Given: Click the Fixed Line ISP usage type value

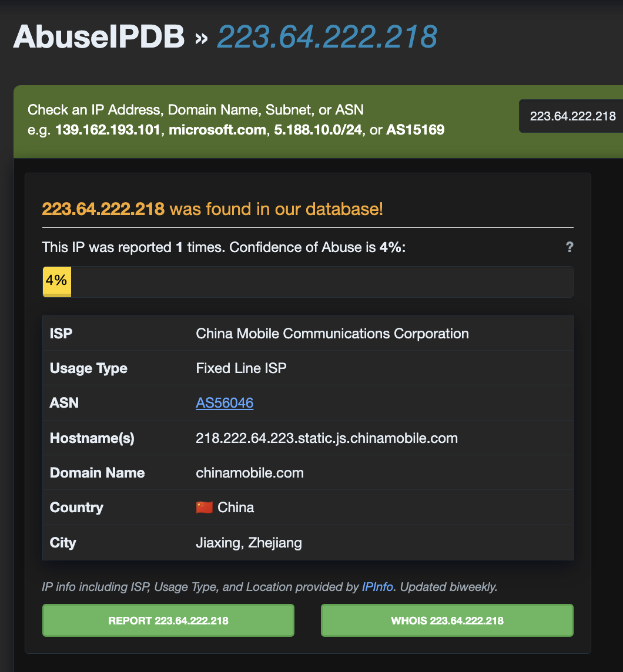Looking at the screenshot, I should click(241, 368).
